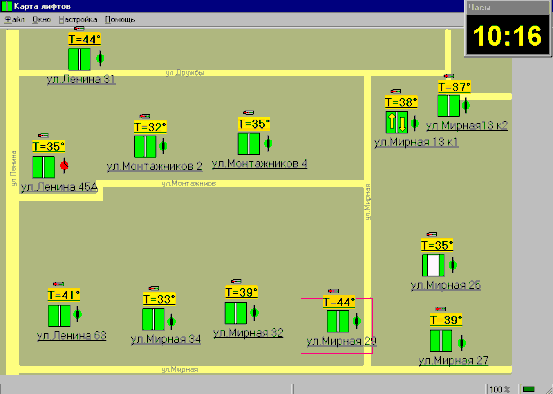Select the elevator door icon at ул.Ленина 45А
Viewport: 553px width, 394px height.
click(44, 167)
